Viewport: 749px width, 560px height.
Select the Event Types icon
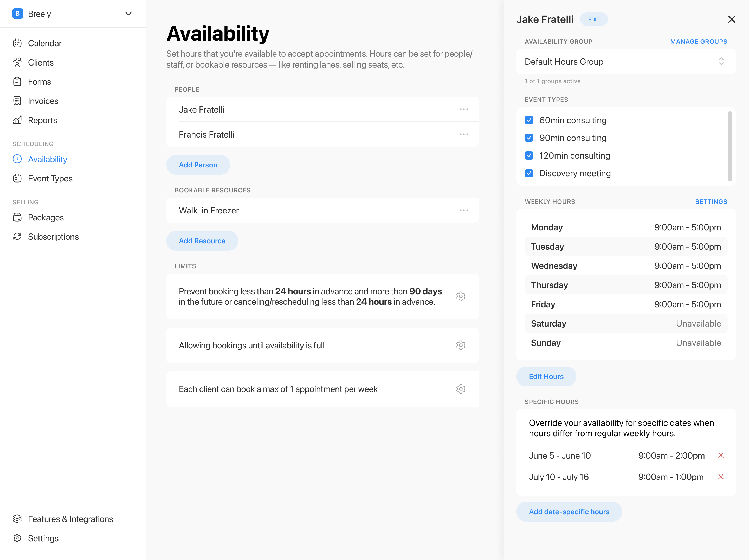pyautogui.click(x=18, y=178)
